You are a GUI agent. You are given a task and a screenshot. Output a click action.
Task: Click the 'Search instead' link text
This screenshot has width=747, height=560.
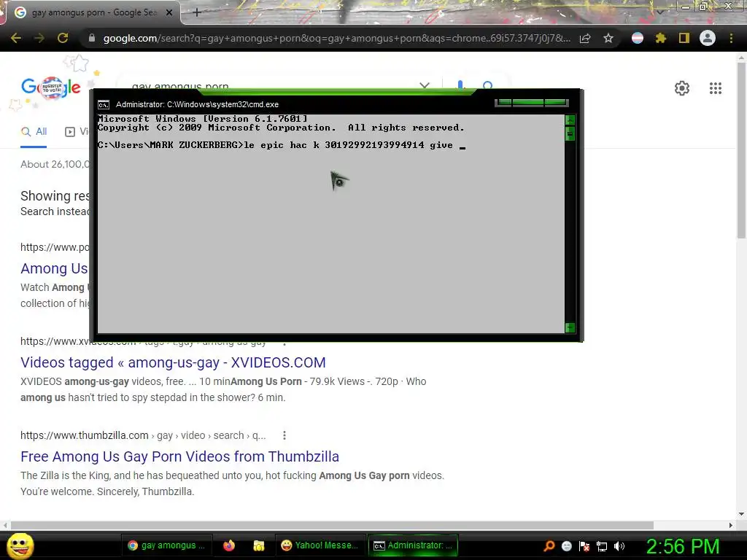point(55,211)
